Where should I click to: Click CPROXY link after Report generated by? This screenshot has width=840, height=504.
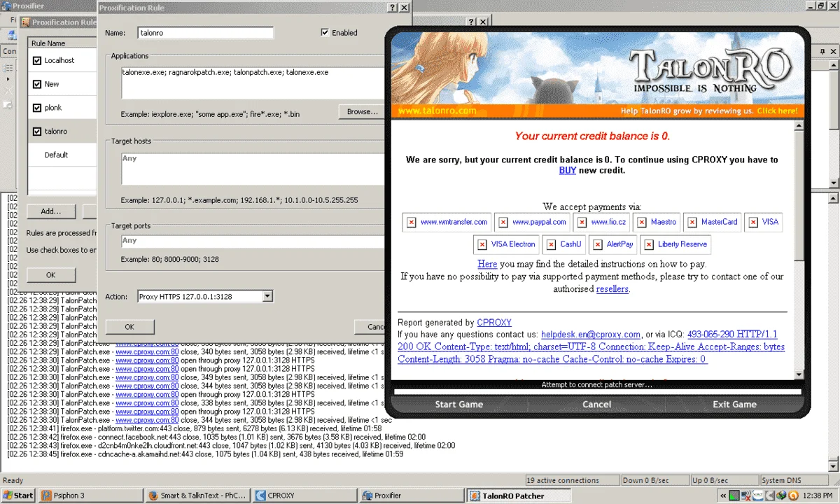point(494,323)
